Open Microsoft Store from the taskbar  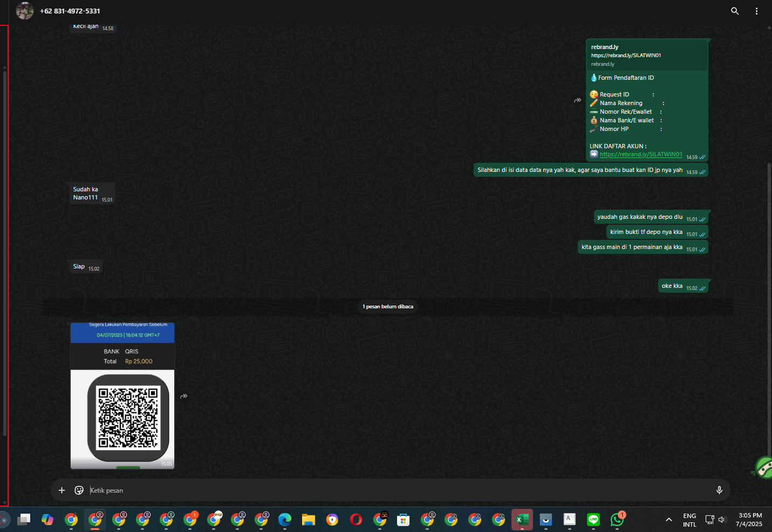click(404, 520)
